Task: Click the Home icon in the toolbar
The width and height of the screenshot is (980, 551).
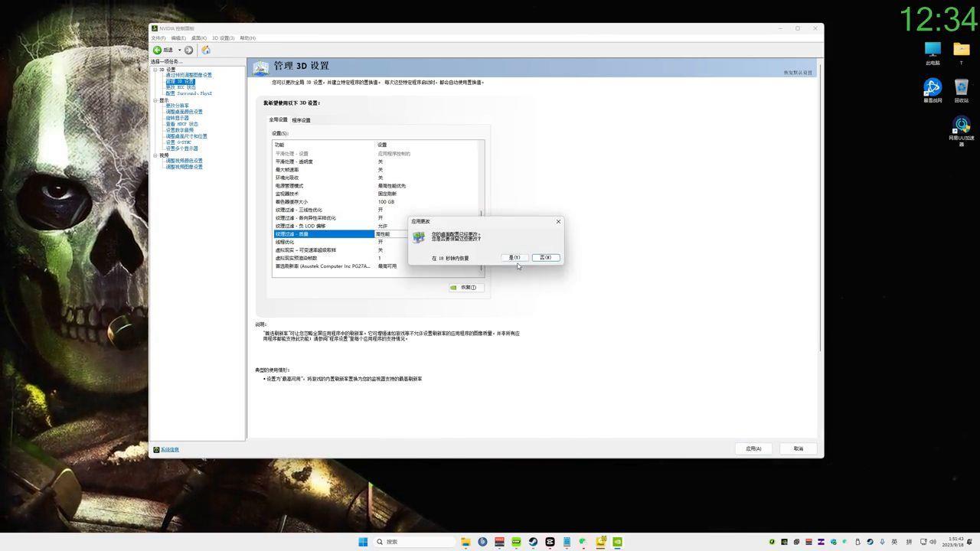Action: 205,50
